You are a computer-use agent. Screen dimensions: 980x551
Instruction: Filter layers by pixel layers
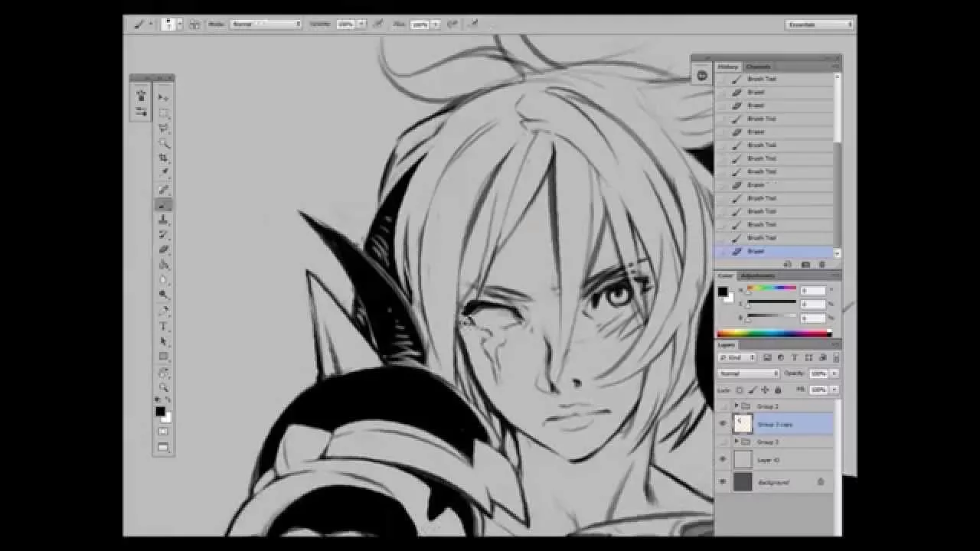(767, 357)
